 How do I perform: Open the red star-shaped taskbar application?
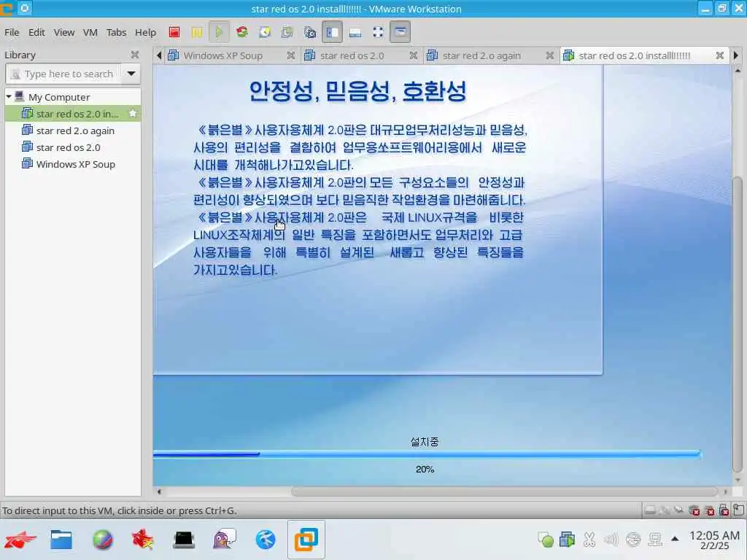pyautogui.click(x=143, y=540)
